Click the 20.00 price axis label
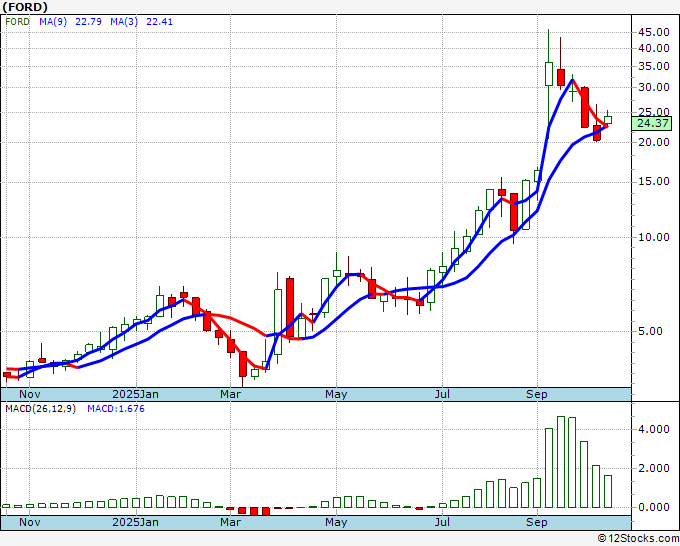This screenshot has width=680, height=546. (x=654, y=142)
